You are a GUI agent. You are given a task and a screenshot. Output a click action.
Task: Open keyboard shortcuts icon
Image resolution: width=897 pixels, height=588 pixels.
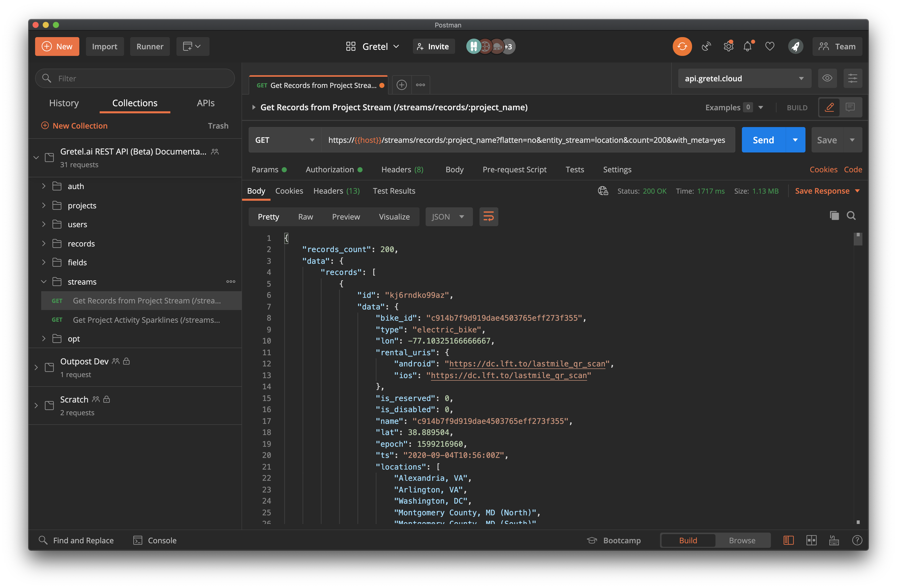click(x=834, y=540)
